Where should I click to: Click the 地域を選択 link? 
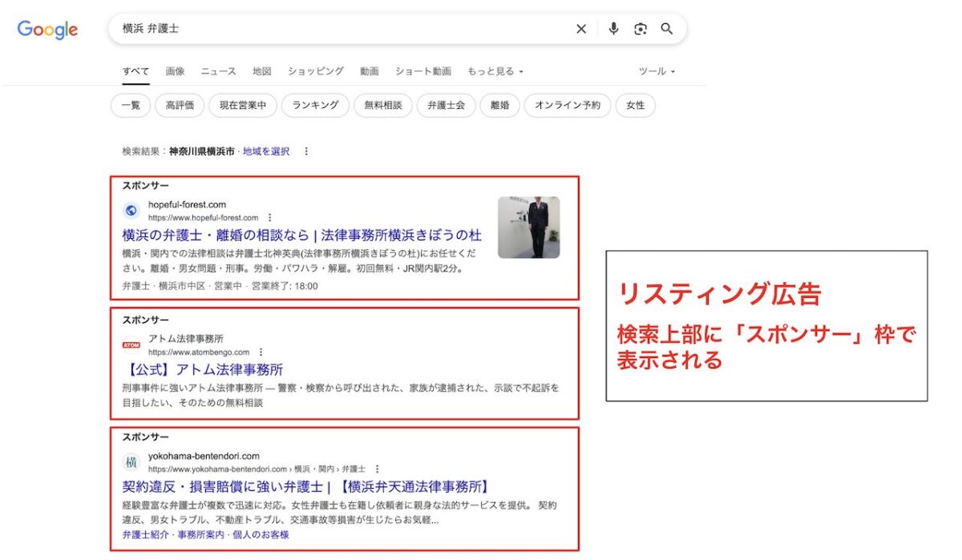coord(266,151)
